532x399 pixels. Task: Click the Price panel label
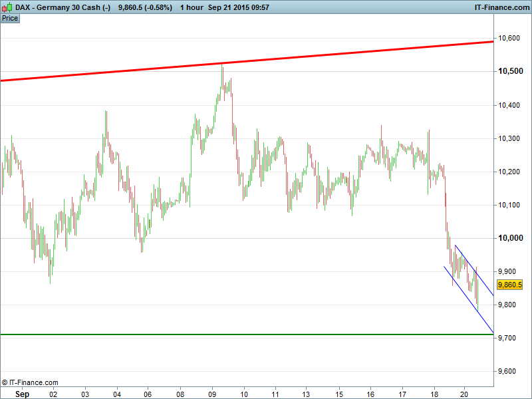(10, 18)
